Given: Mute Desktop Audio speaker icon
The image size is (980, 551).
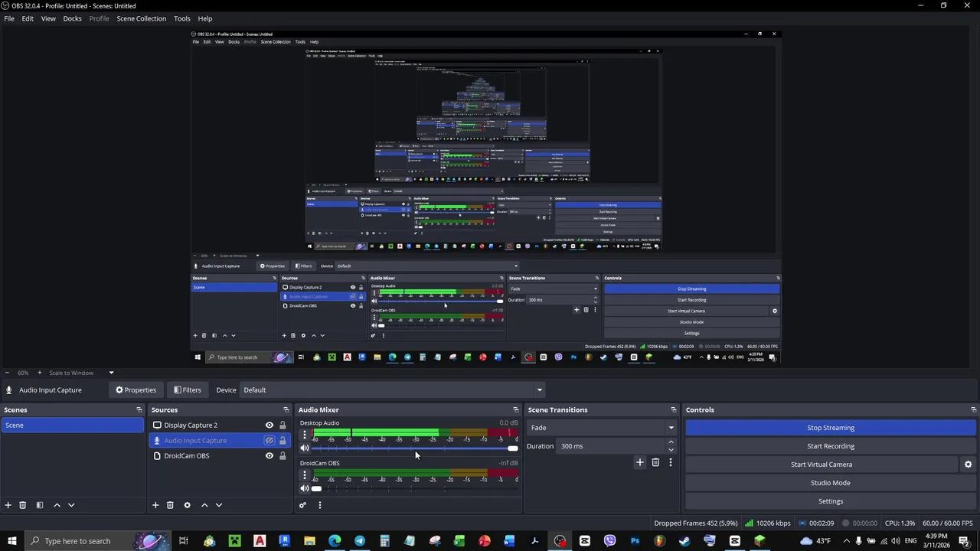Looking at the screenshot, I should click(x=305, y=448).
